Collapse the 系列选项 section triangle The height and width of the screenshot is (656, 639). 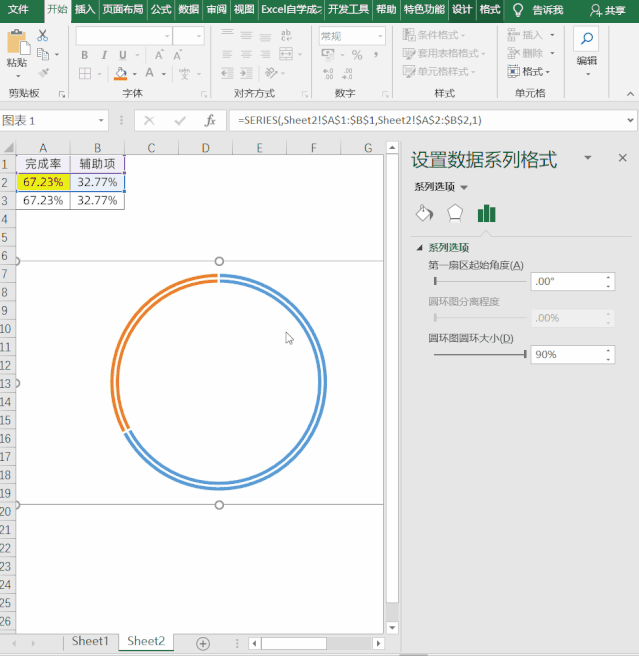click(419, 248)
